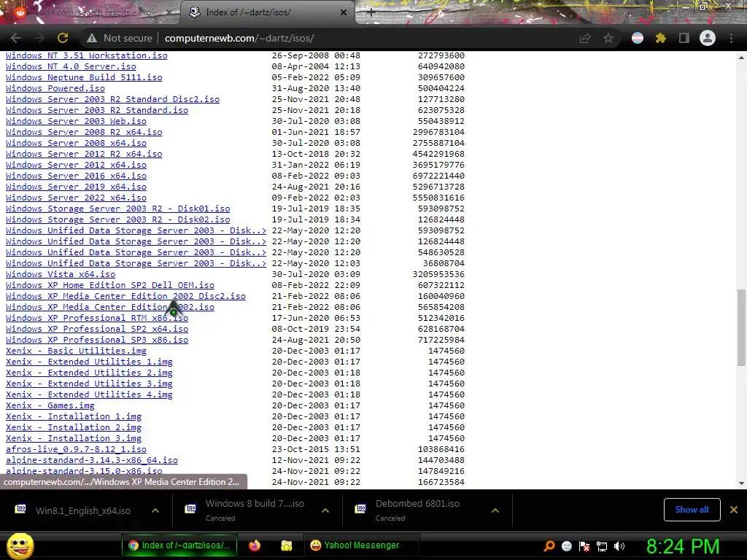Click the page vertical scrollbar thumb
This screenshot has height=560, width=747.
tap(741, 327)
